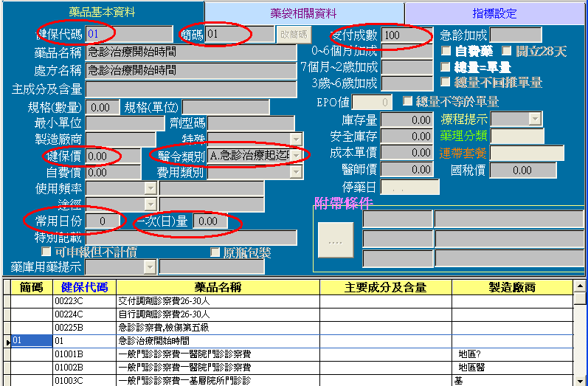Viewport: 588px width, 386px height.
Task: Click the 交付成數 field showing 100
Action: [407, 35]
